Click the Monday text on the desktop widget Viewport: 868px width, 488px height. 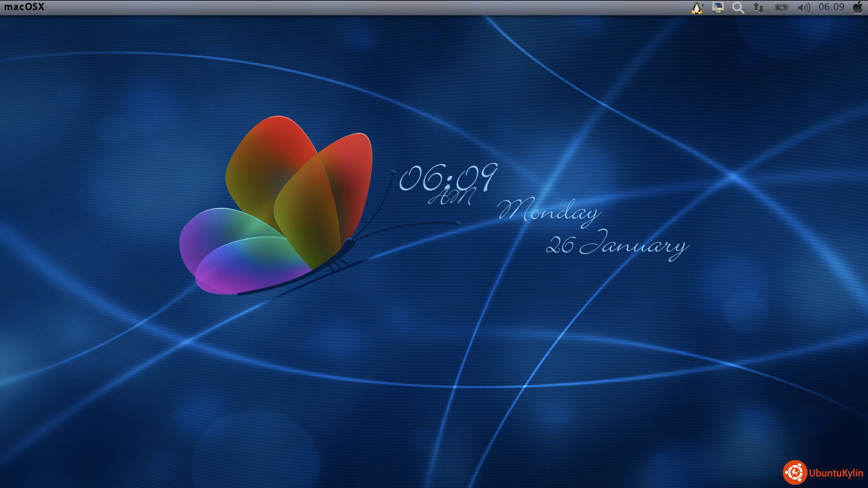point(548,212)
